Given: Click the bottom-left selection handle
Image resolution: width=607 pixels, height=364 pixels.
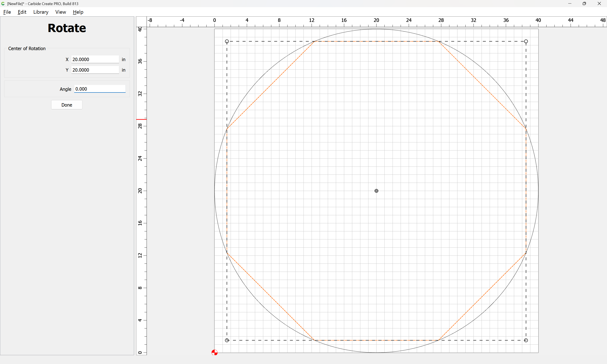Looking at the screenshot, I should [x=227, y=340].
